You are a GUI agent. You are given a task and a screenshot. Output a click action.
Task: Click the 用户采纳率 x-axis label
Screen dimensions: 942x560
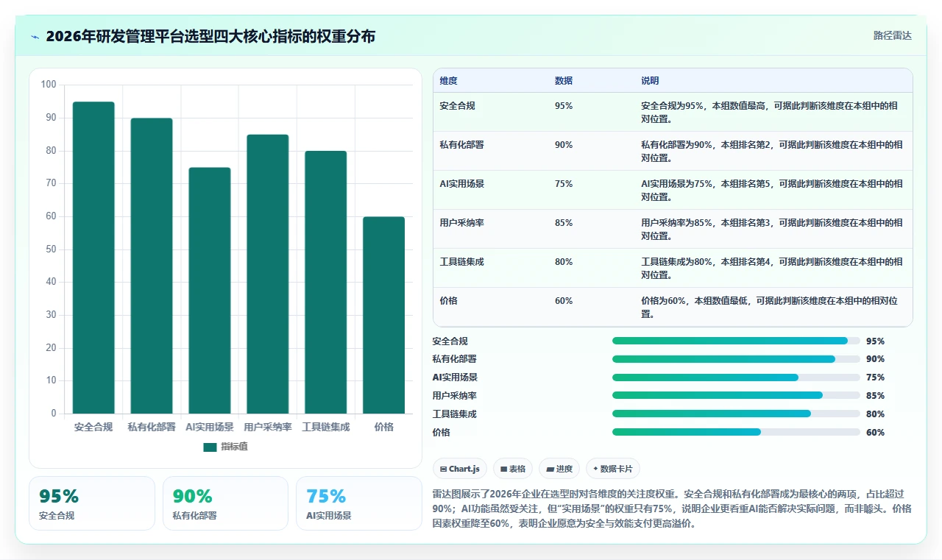tap(268, 427)
